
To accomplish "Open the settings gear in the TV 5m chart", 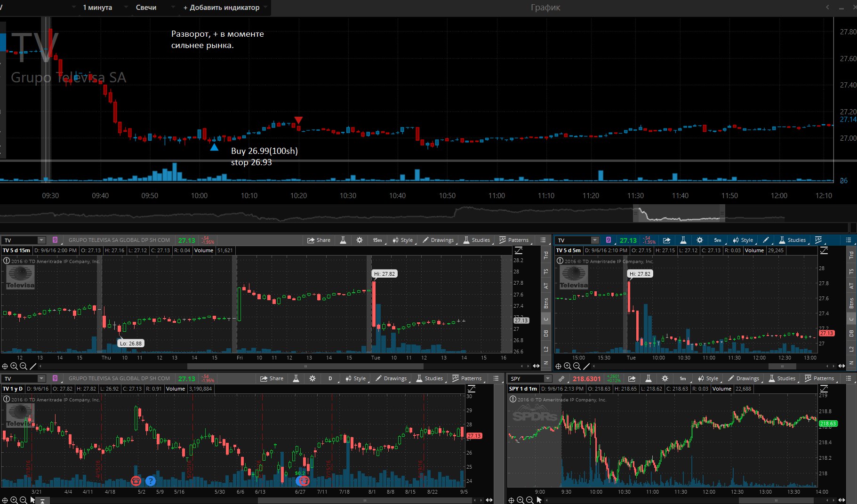I will click(700, 240).
